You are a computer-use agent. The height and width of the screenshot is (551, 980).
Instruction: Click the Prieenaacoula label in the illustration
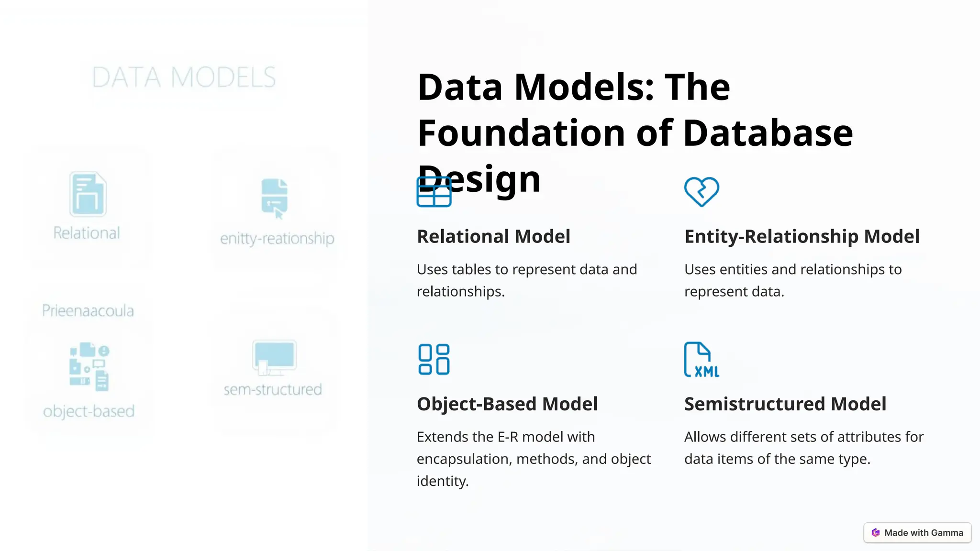point(88,311)
